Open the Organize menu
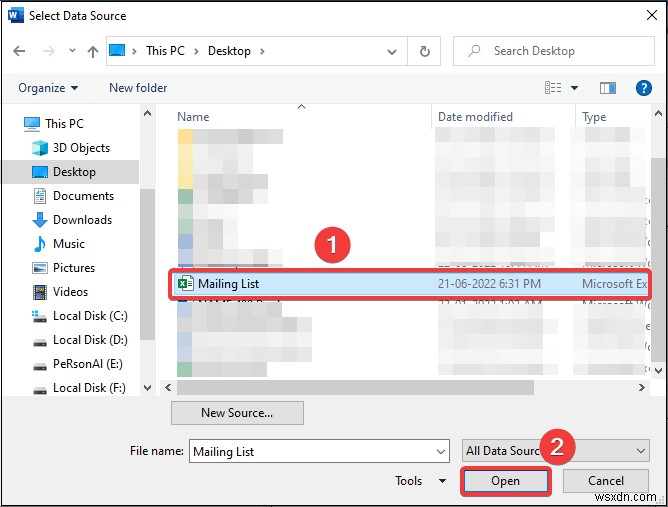668x507 pixels. 48,88
